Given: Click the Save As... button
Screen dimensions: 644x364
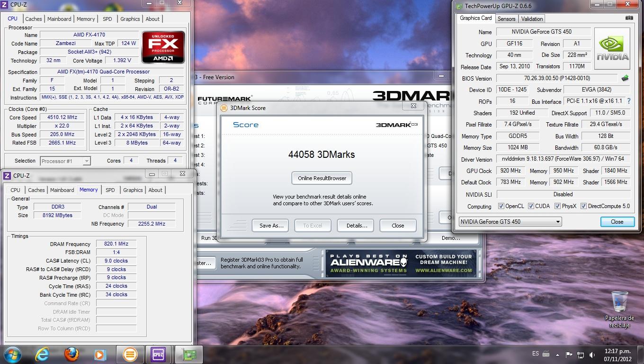Looking at the screenshot, I should [271, 226].
